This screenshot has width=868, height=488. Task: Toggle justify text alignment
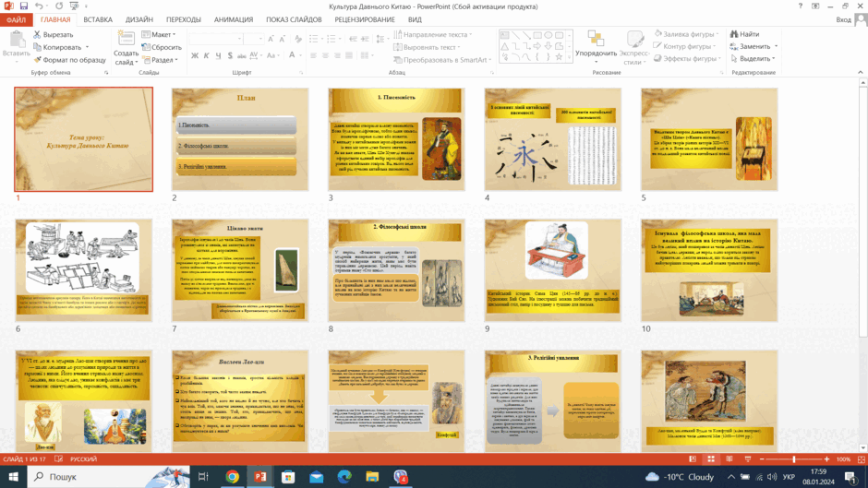click(x=349, y=55)
